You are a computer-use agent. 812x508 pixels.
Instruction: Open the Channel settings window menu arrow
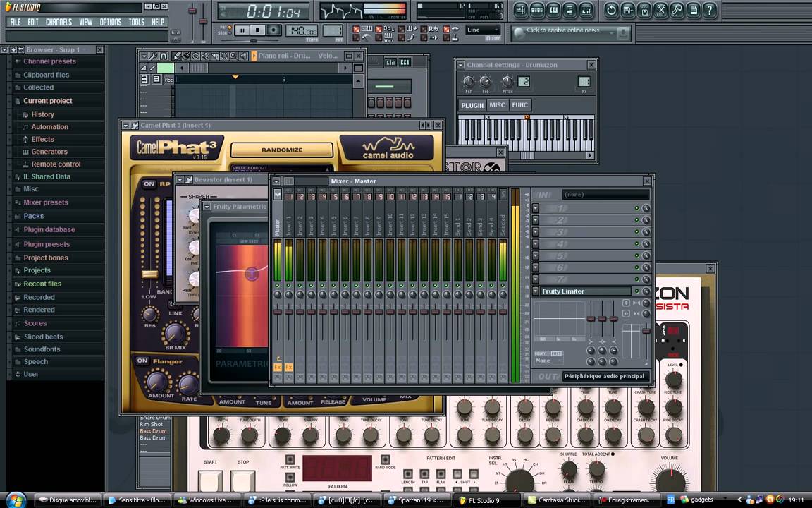(x=460, y=65)
